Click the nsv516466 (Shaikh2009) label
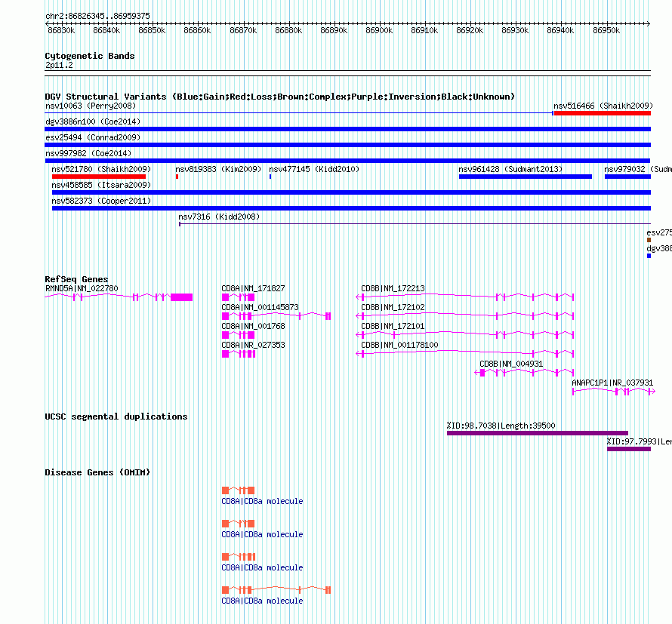The width and height of the screenshot is (672, 624). click(603, 106)
